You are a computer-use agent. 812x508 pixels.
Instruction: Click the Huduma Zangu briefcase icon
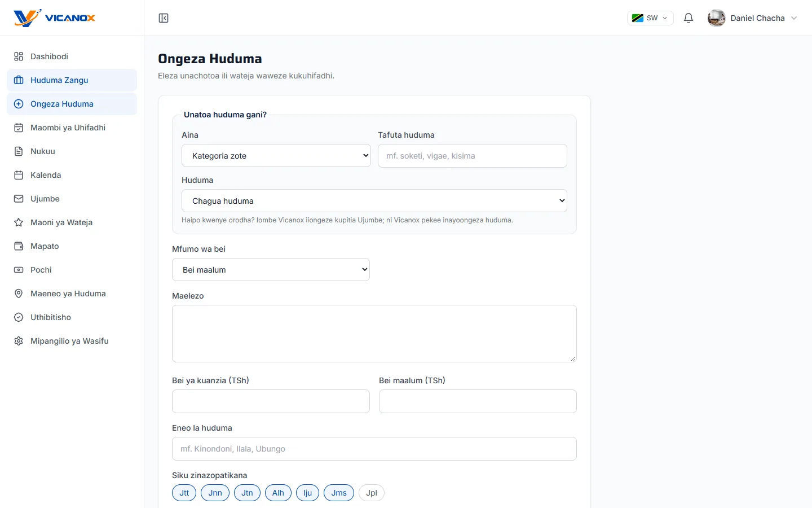pyautogui.click(x=19, y=80)
